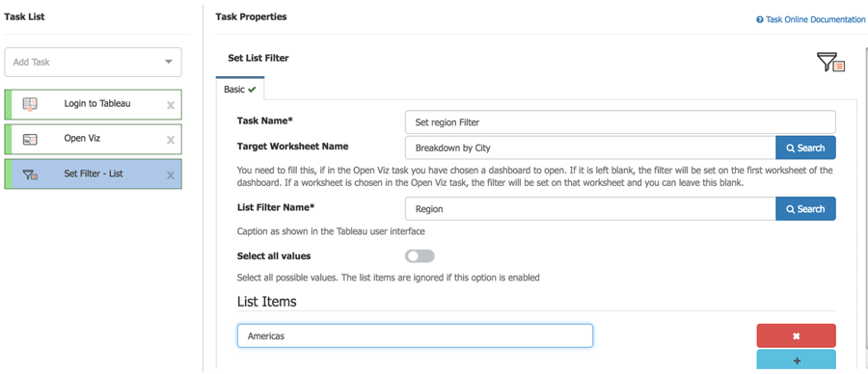Viewport: 868px width, 374px height.
Task: Edit the List Filter Name field
Action: pyautogui.click(x=590, y=208)
